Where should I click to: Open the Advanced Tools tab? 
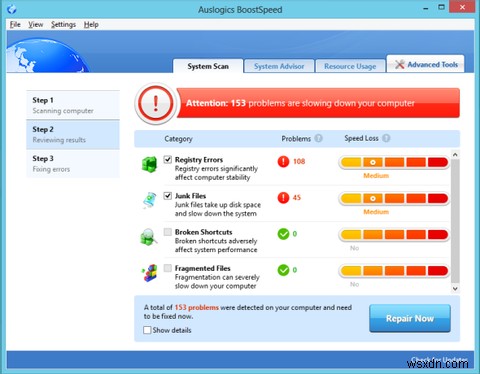tap(426, 64)
